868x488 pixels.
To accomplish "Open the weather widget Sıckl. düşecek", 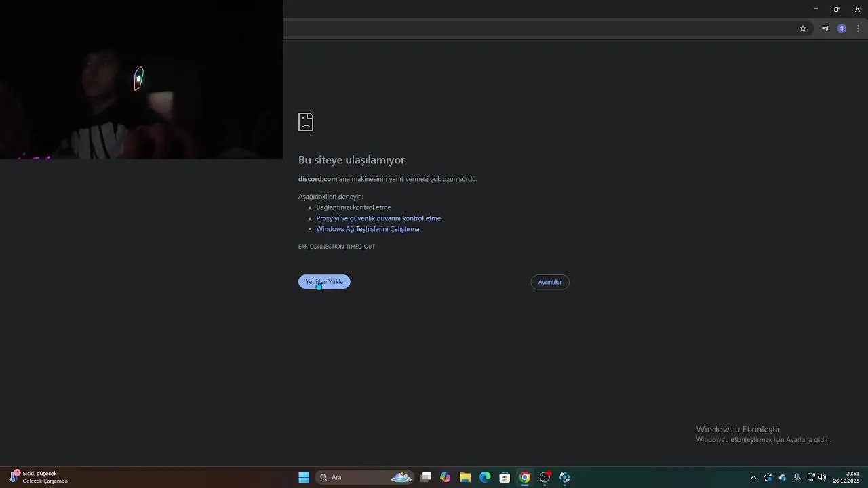I will point(39,477).
